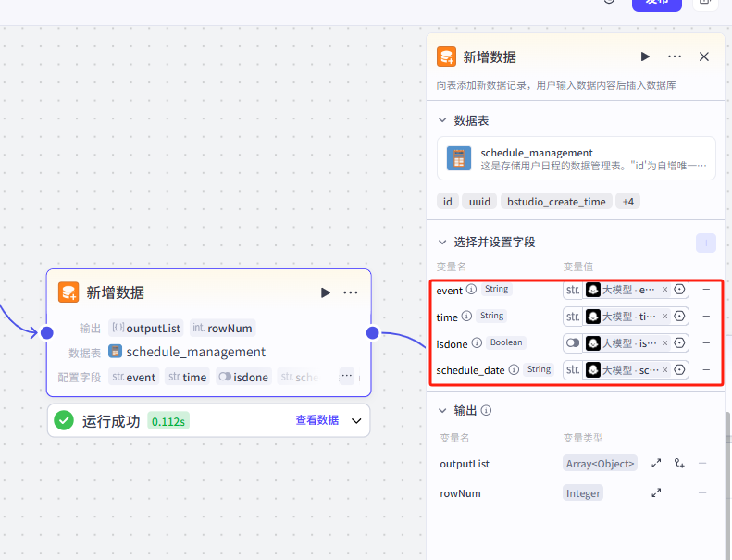The height and width of the screenshot is (560, 732).
Task: Run the node from the panel play icon
Action: (645, 56)
